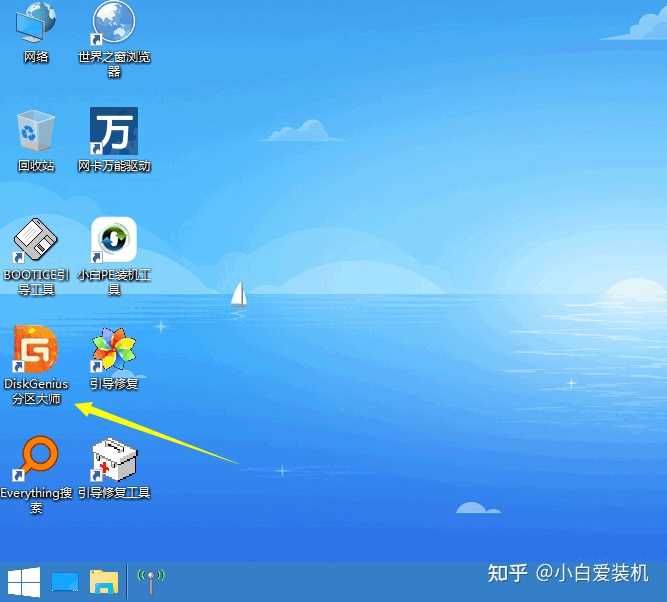This screenshot has height=602, width=667.
Task: Select the 引导修复 pinwheel icon
Action: [x=114, y=349]
